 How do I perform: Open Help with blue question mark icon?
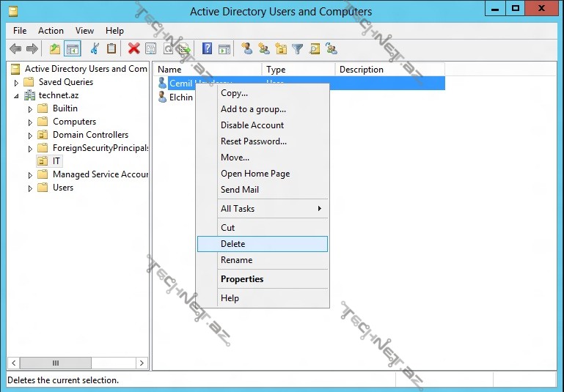tap(207, 48)
